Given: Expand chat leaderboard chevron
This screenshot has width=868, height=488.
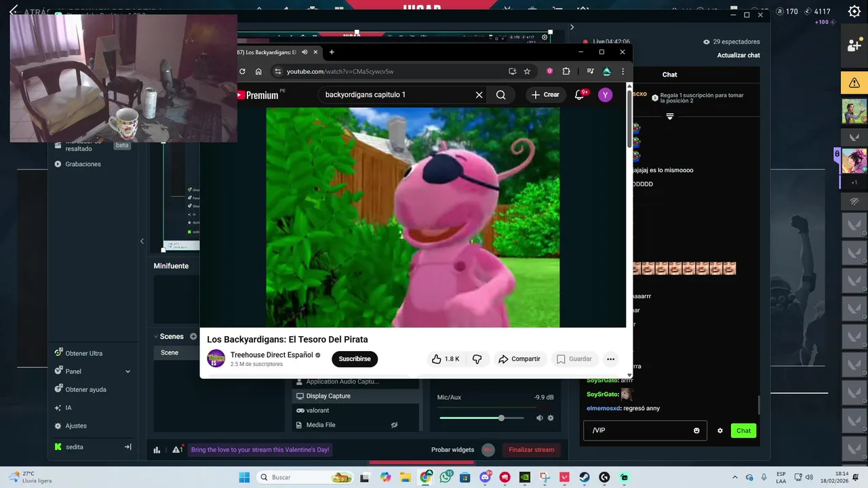Looking at the screenshot, I should [670, 117].
